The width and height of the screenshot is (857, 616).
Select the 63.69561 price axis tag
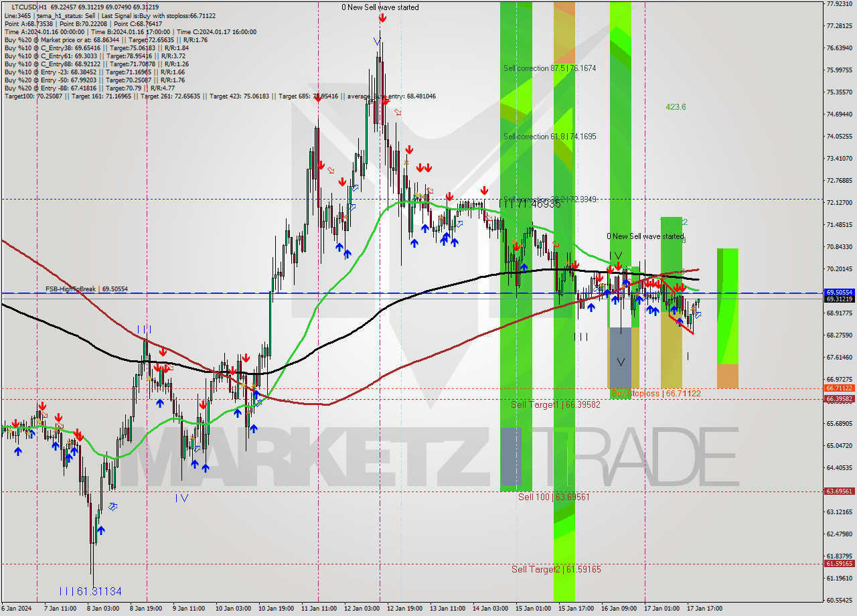(840, 491)
